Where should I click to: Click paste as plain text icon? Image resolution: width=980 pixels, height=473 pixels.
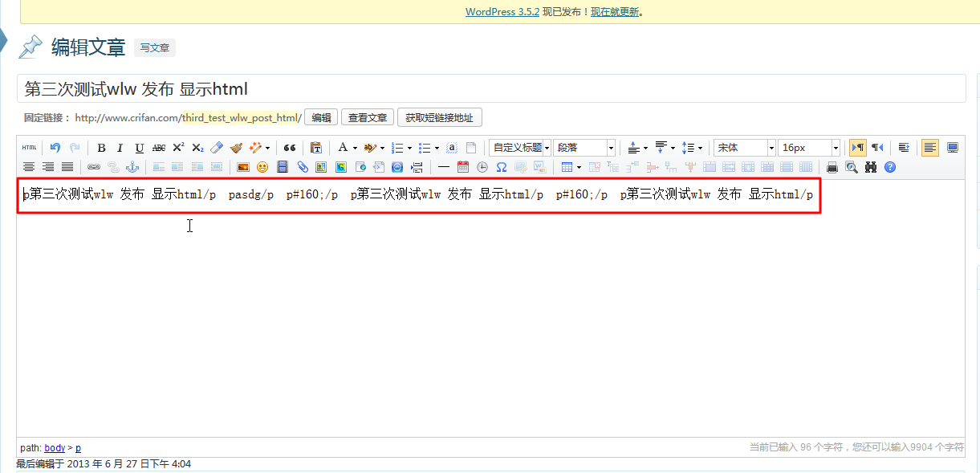pos(316,148)
